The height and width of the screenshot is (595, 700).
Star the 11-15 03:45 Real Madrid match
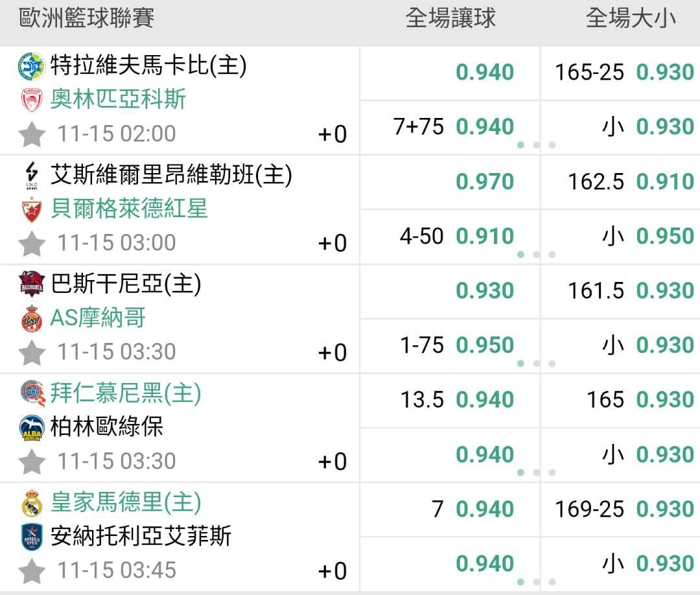(32, 571)
